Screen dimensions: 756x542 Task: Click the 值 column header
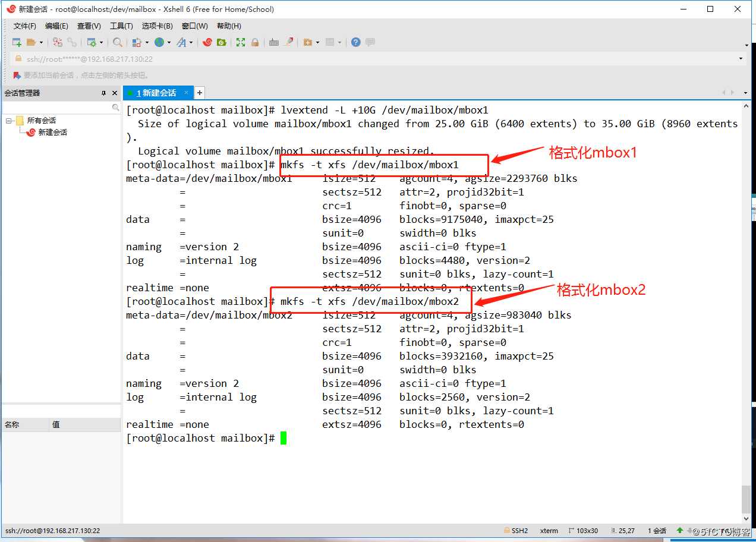click(85, 425)
